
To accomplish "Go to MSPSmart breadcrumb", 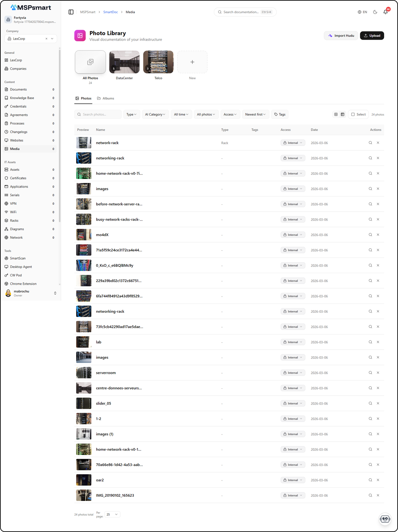I will [x=88, y=12].
